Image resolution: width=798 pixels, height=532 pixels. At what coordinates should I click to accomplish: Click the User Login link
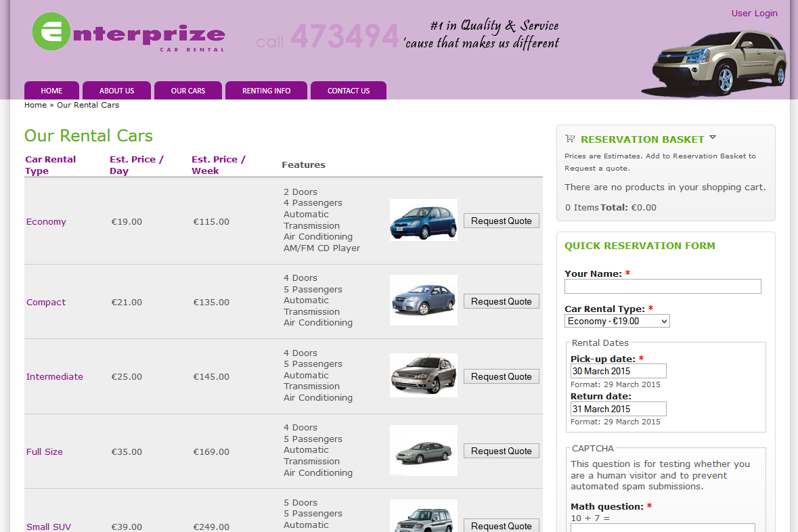pyautogui.click(x=754, y=13)
